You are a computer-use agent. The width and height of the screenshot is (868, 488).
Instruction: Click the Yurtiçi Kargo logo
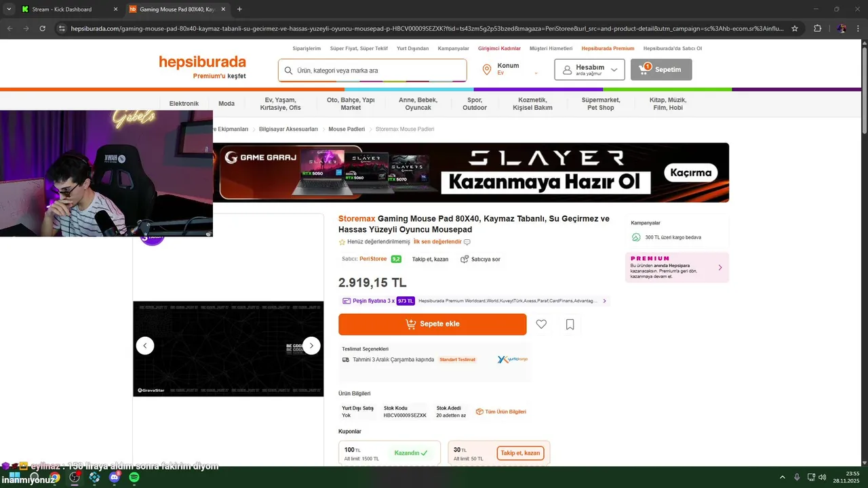(512, 359)
